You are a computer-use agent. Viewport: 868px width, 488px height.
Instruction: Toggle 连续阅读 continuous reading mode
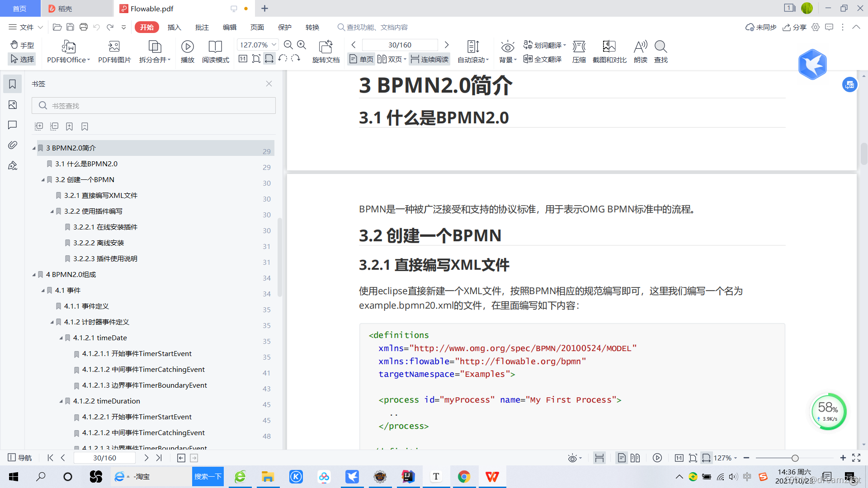click(429, 59)
